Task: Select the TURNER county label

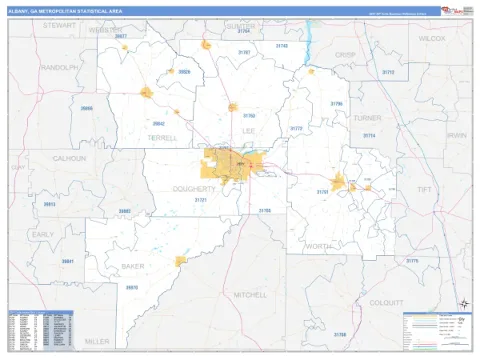Action: click(x=367, y=118)
